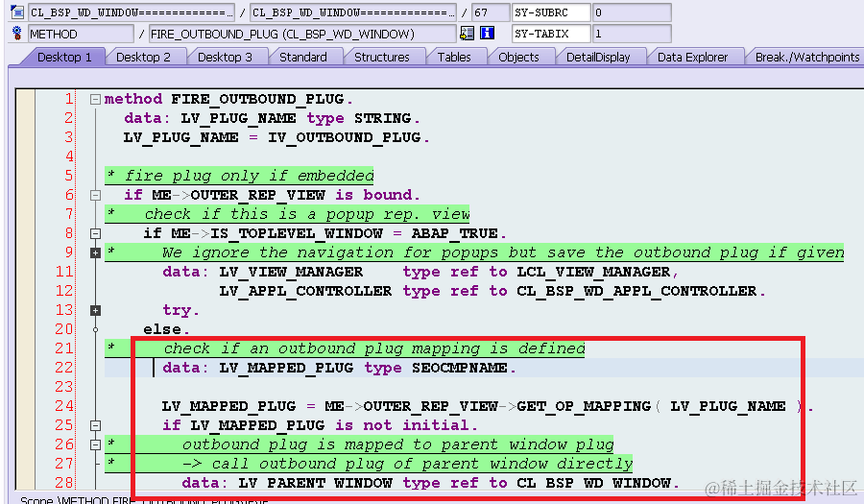Collapse the IS_TOPLEVEL_WINDOW if block at line 8
The width and height of the screenshot is (864, 504).
point(95,233)
